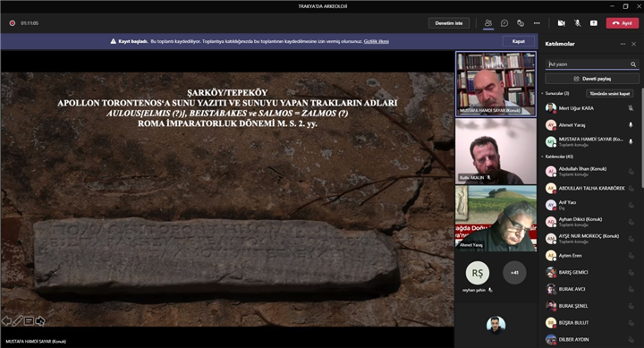Open the Gizlilik ilkesi link
The height and width of the screenshot is (348, 644).
[377, 41]
